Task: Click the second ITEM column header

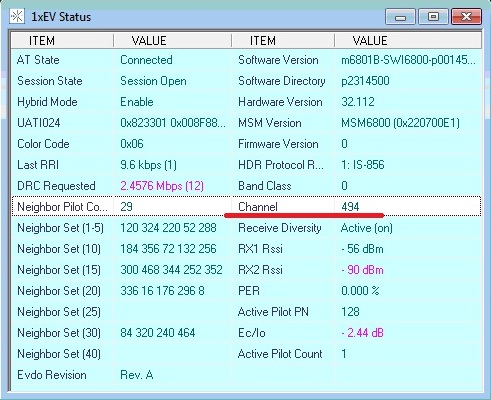Action: [x=283, y=41]
